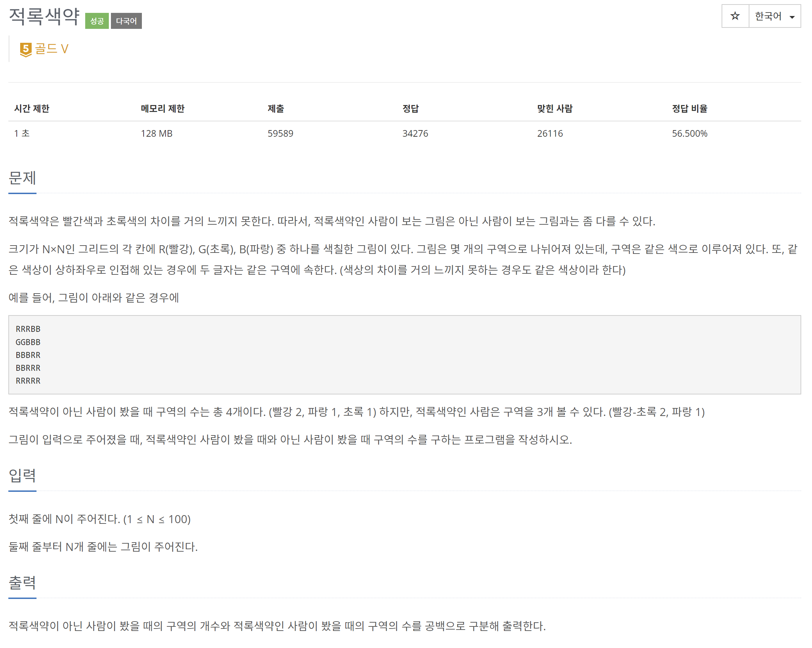The width and height of the screenshot is (812, 648).
Task: Click the 메모리 제한 column header
Action: pyautogui.click(x=162, y=109)
